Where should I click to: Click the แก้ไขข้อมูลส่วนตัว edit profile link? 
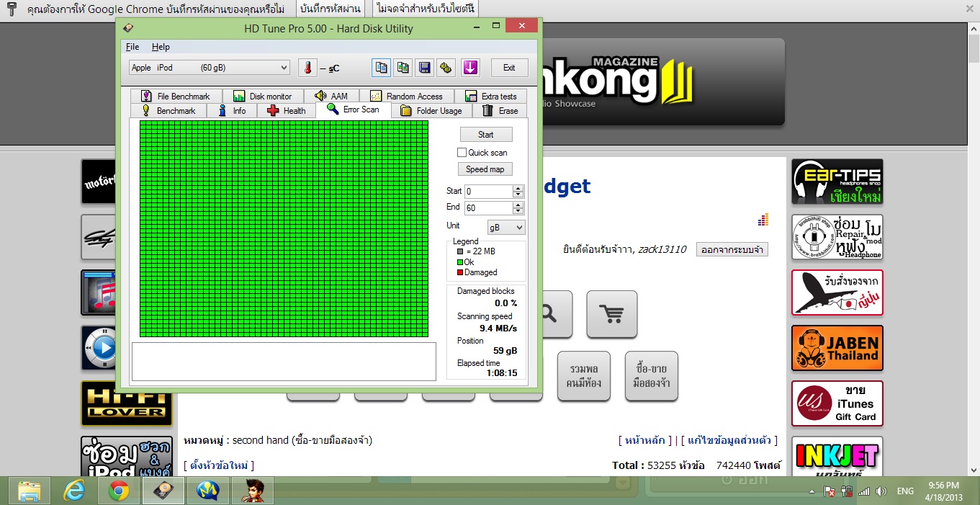[729, 440]
